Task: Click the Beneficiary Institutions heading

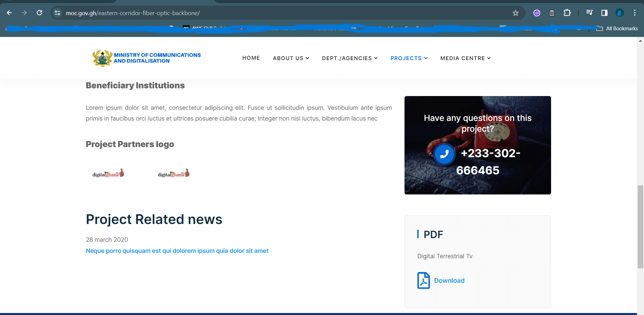Action: (x=135, y=85)
